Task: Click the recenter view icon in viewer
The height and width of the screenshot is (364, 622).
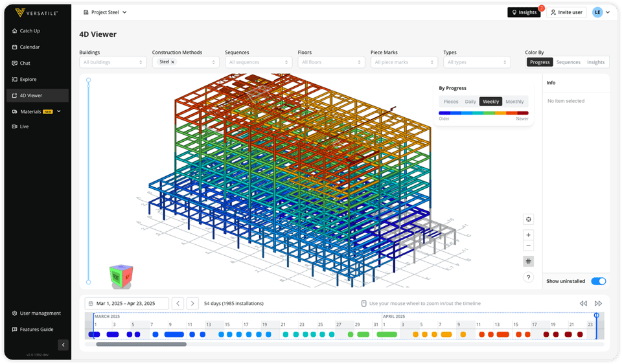Action: coord(528,220)
